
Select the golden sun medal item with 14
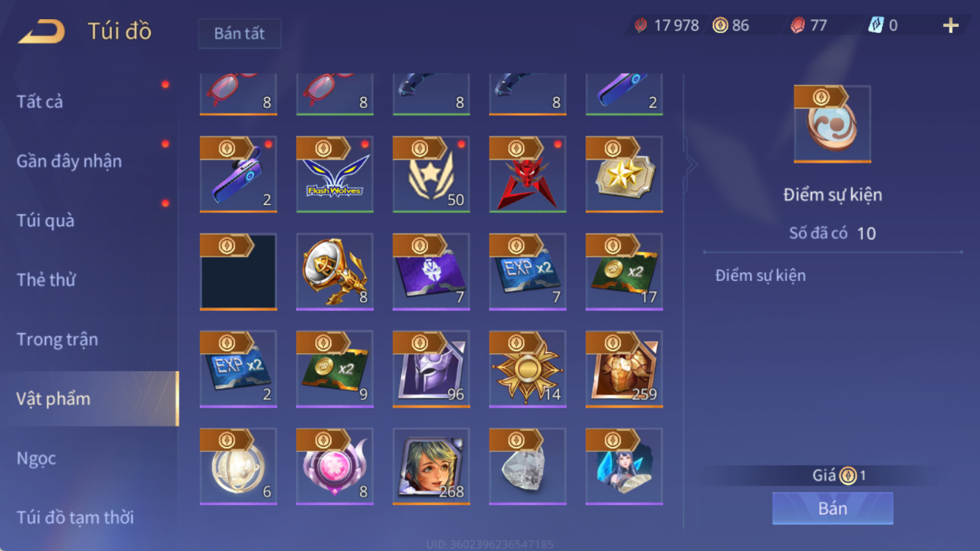(528, 369)
